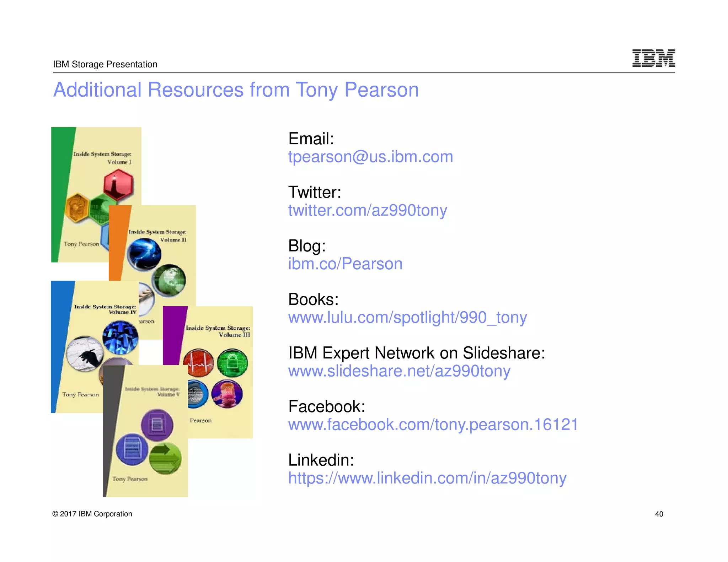Click the IBM logo in the header
This screenshot has height=562, width=728.
click(653, 58)
